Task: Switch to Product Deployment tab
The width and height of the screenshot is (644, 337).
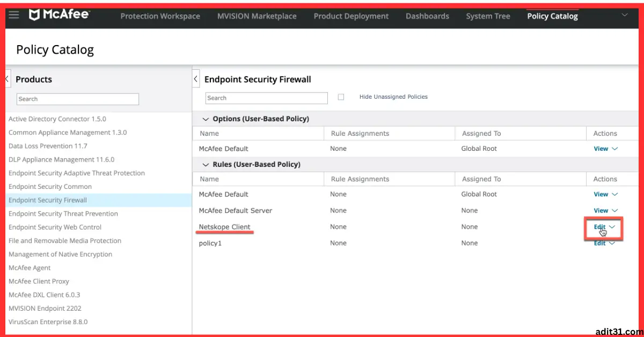Action: point(351,16)
